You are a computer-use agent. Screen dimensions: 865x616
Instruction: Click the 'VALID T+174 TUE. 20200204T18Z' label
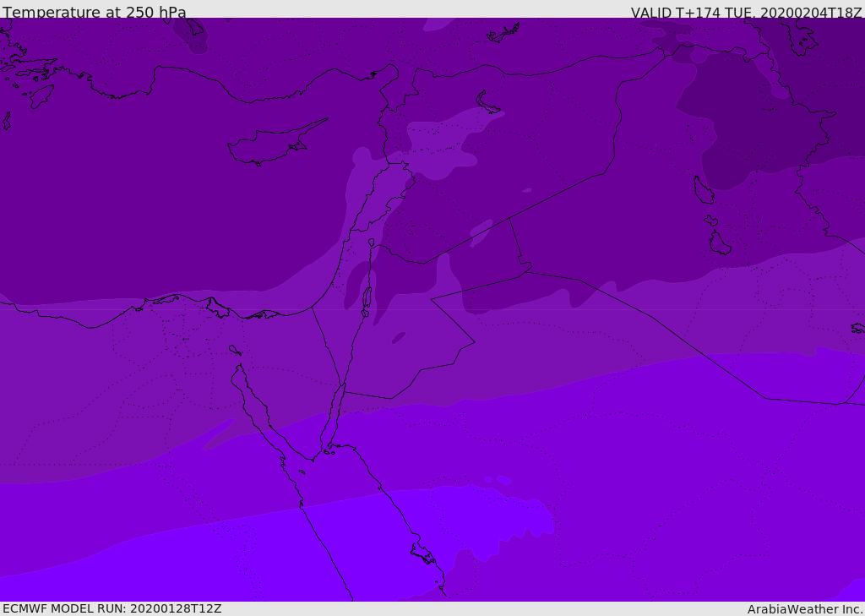[747, 12]
